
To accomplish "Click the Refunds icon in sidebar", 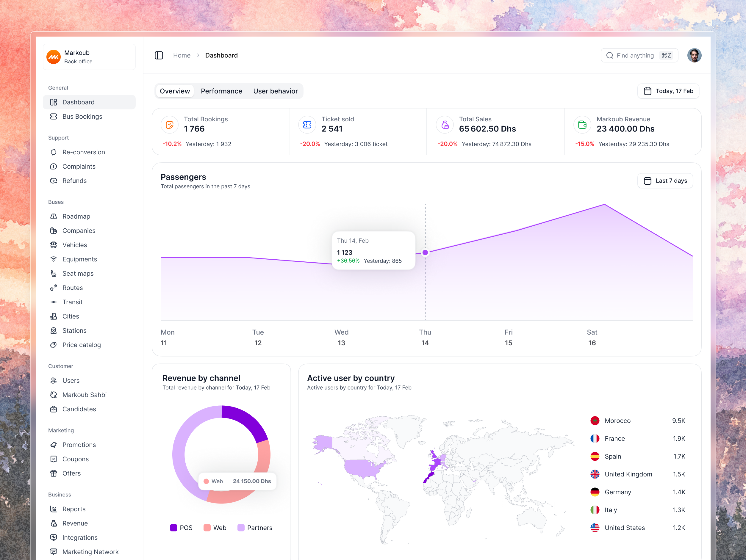I will point(54,181).
